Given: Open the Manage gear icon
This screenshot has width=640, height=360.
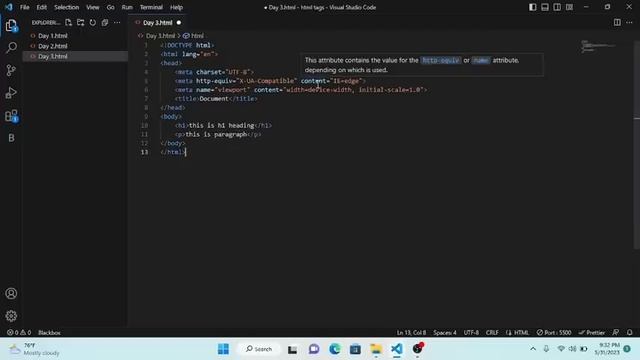Looking at the screenshot, I should 11,316.
